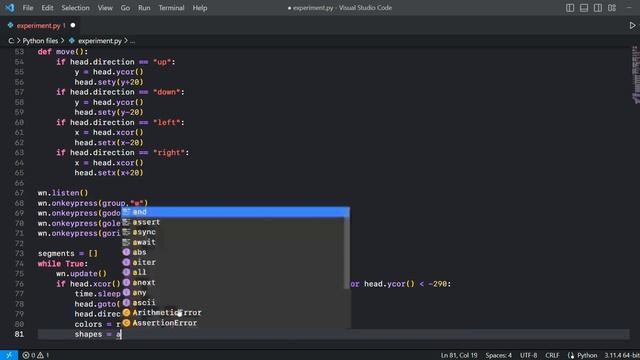Viewport: 640px width, 360px height.
Task: Select the 'ArithmeticError' class suggestion
Action: [x=233, y=313]
